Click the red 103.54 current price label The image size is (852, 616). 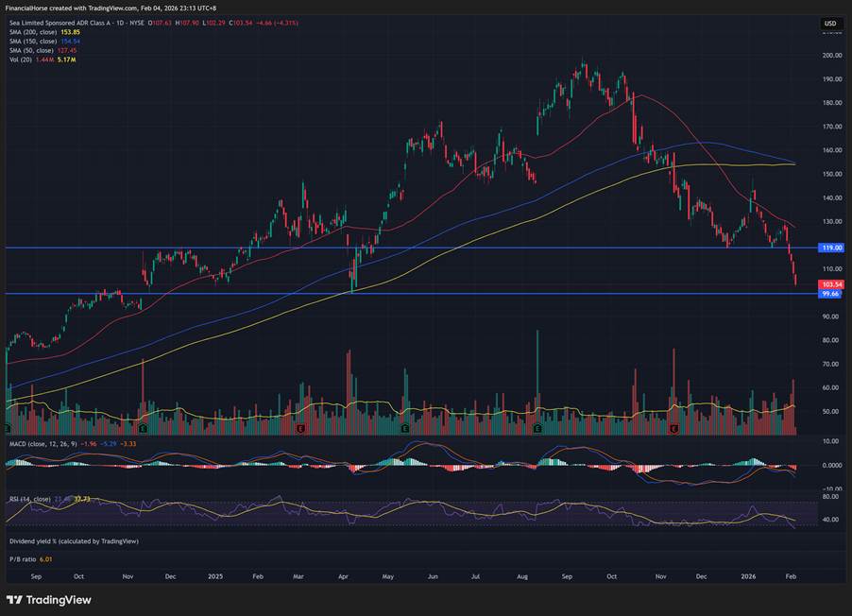pos(830,283)
